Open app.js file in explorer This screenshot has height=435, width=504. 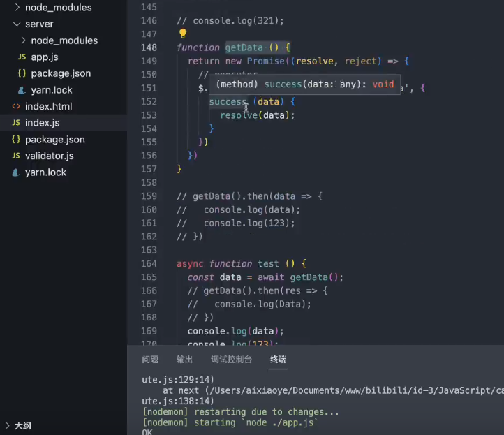click(x=45, y=57)
